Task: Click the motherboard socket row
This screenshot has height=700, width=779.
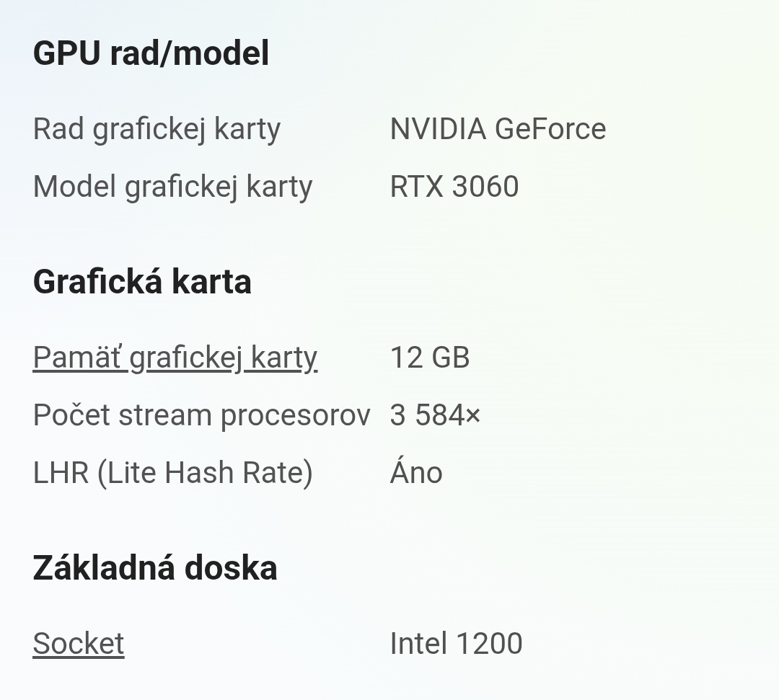Action: 267,642
